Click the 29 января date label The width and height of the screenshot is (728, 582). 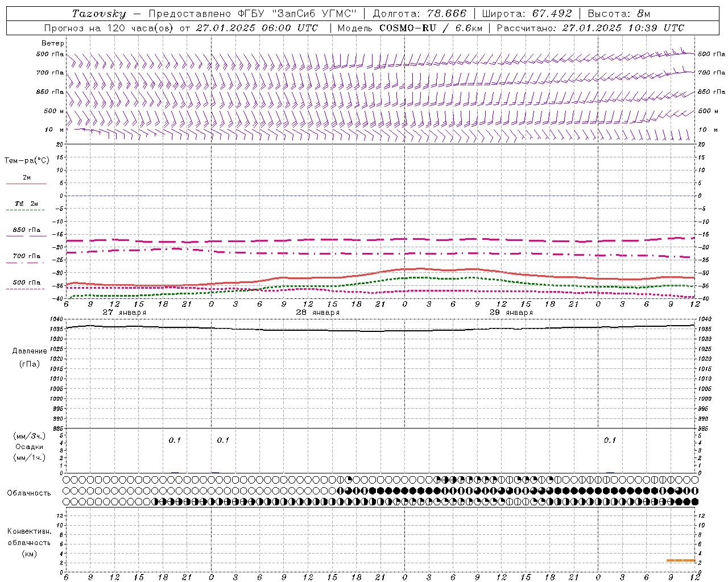pyautogui.click(x=511, y=313)
